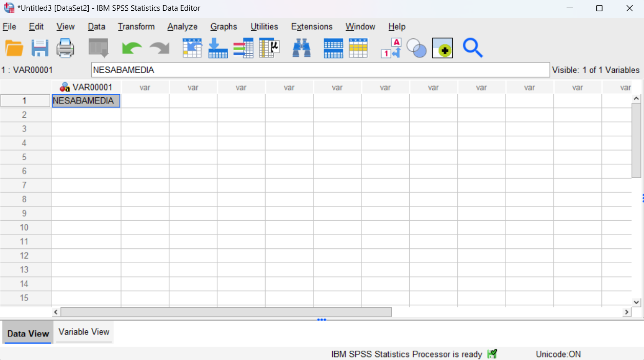Open the Find dialog via binoculars icon
This screenshot has height=360, width=644.
click(301, 48)
